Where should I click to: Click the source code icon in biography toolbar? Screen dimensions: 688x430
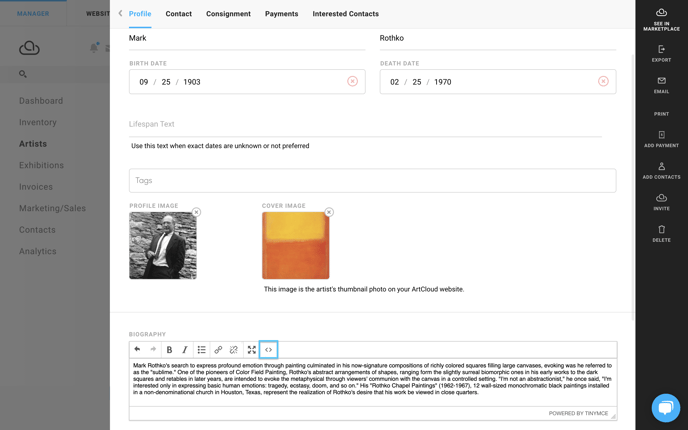coord(268,350)
